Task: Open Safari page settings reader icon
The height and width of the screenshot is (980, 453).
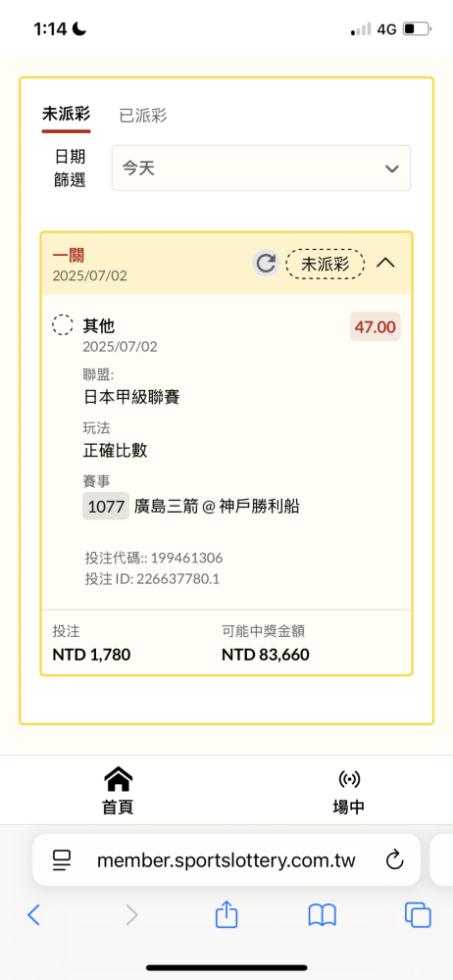Action: tap(62, 860)
